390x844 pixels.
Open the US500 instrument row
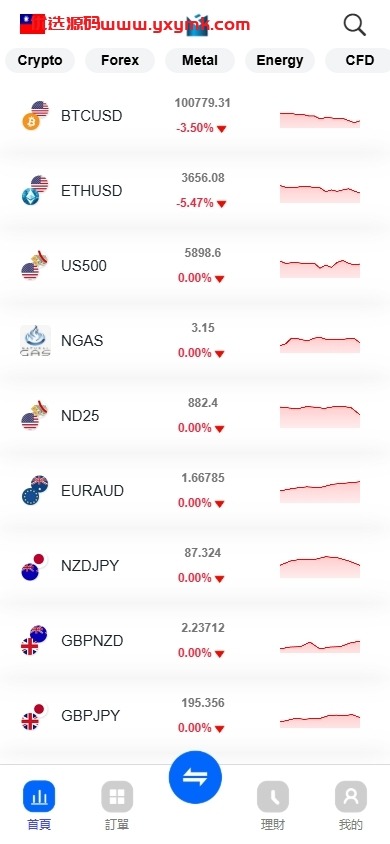(195, 266)
